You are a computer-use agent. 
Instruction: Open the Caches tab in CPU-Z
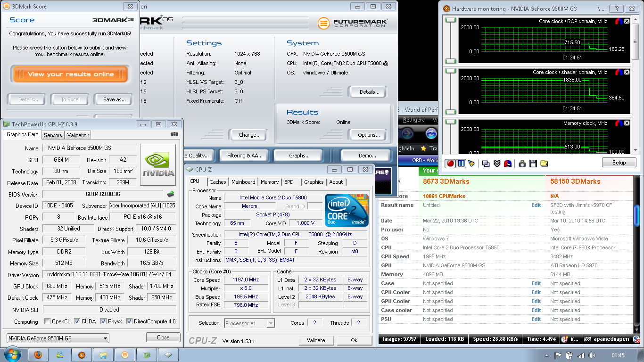(x=218, y=182)
